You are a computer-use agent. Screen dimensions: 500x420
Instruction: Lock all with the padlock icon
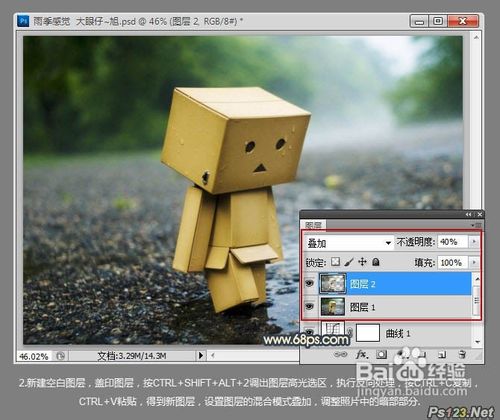pos(376,262)
